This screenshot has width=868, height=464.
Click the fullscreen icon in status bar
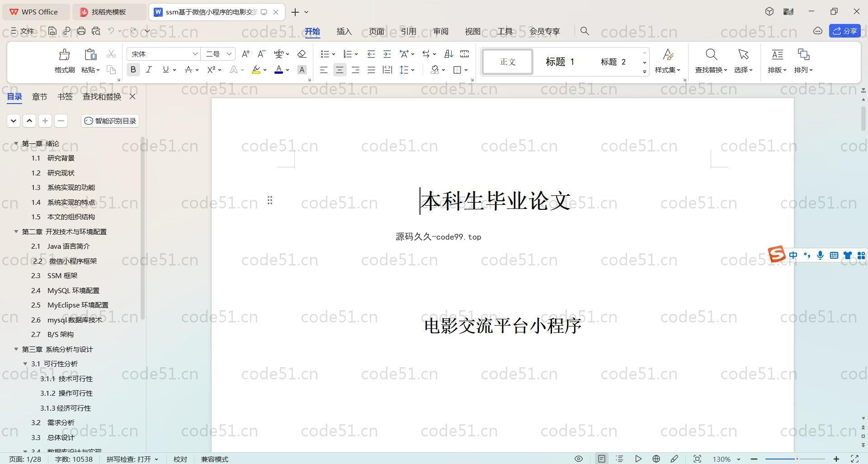[854, 459]
